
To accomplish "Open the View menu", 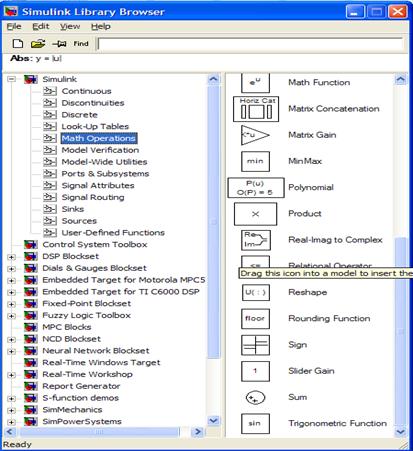I will coord(70,26).
